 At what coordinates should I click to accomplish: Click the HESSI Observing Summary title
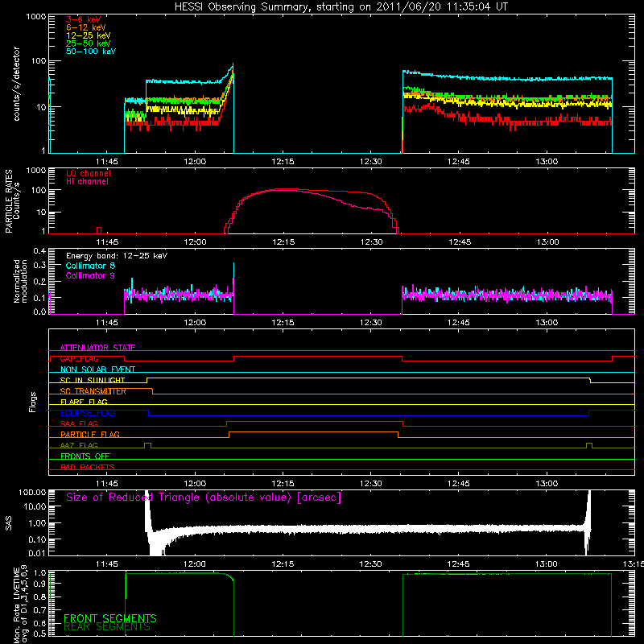[x=341, y=7]
